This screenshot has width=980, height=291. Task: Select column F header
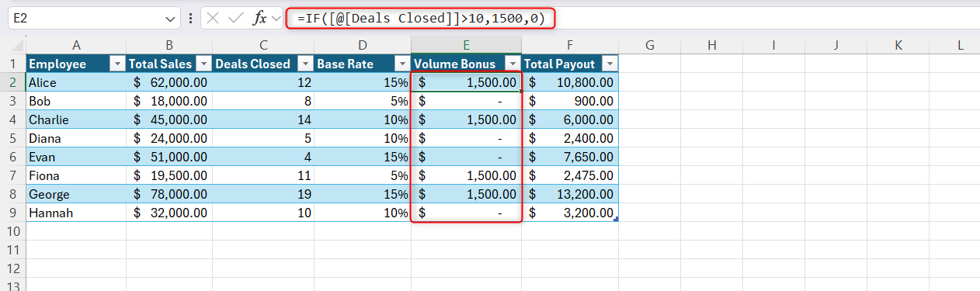pyautogui.click(x=570, y=46)
